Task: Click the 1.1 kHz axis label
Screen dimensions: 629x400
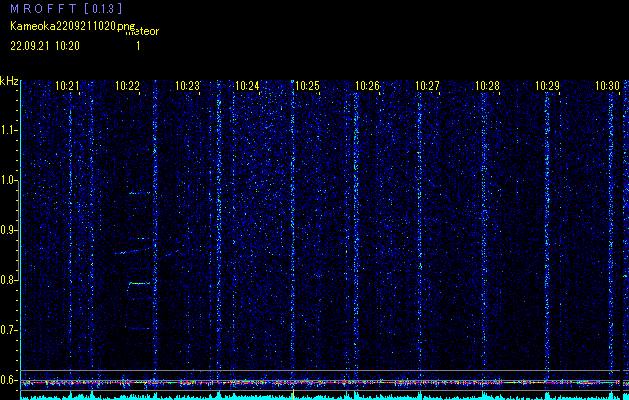Action: coord(8,130)
